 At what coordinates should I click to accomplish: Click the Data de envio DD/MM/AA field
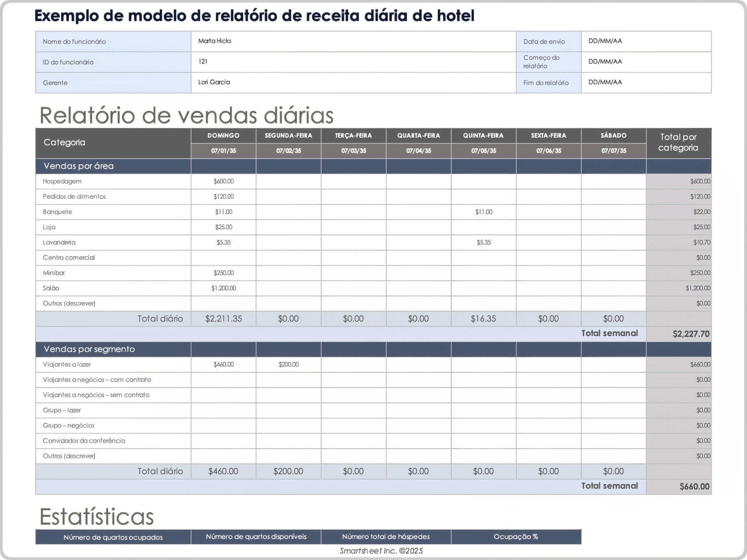(x=646, y=41)
